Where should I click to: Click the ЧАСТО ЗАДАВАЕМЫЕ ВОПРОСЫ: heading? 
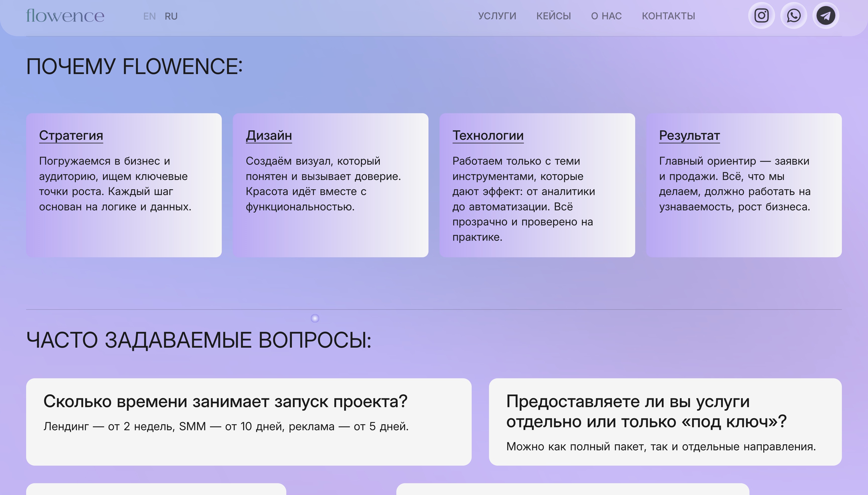[199, 340]
